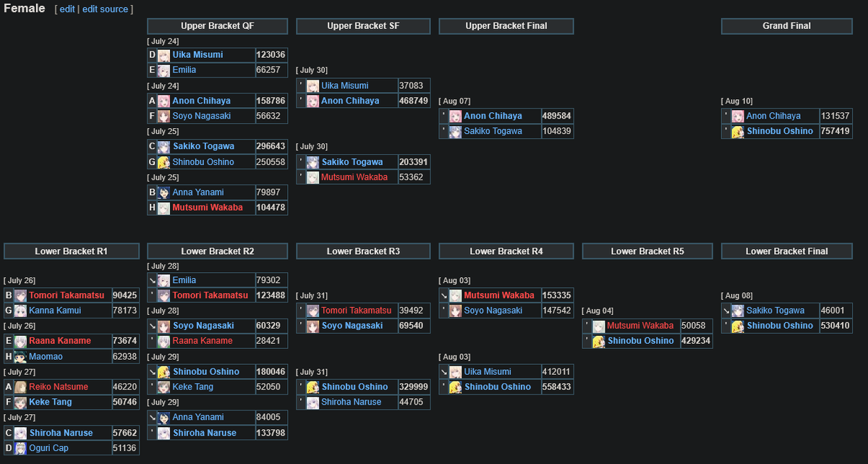Screen dimensions: 868x464
Task: Click Mutsumi Wakaba's avatar in Upper Bracket SF
Action: (x=312, y=177)
